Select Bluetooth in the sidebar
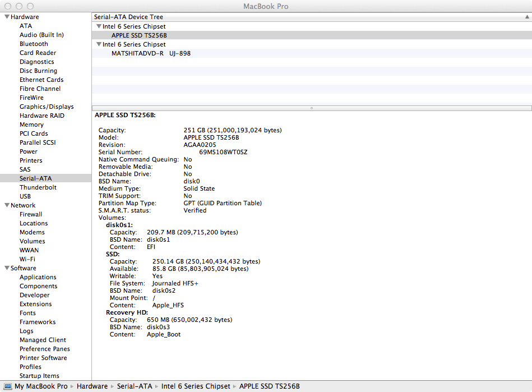532x392 pixels. point(34,44)
